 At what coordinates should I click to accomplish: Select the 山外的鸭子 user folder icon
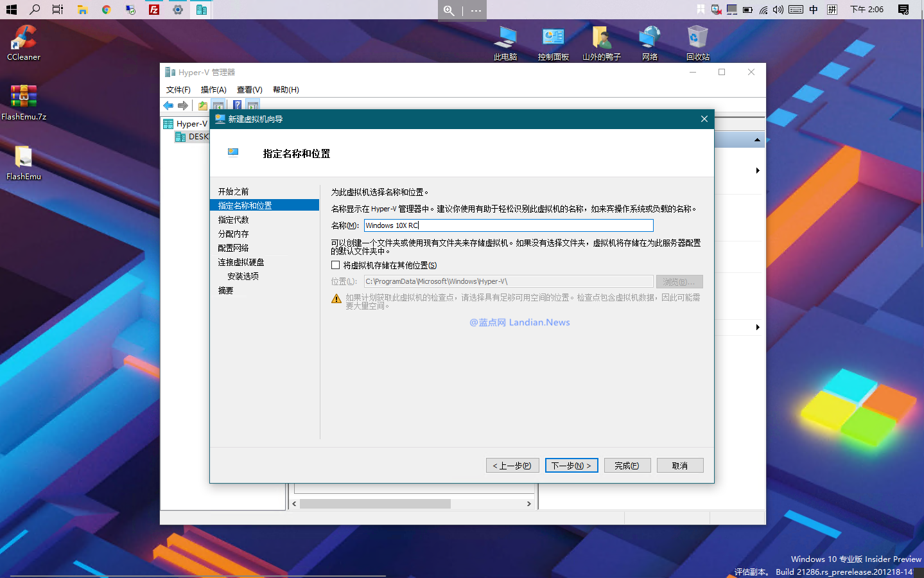(602, 43)
